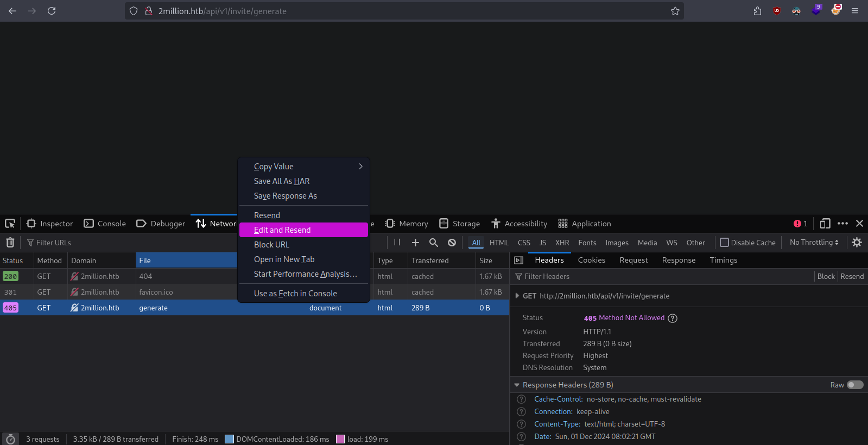
Task: Click the Resend button in headers panel
Action: (852, 276)
